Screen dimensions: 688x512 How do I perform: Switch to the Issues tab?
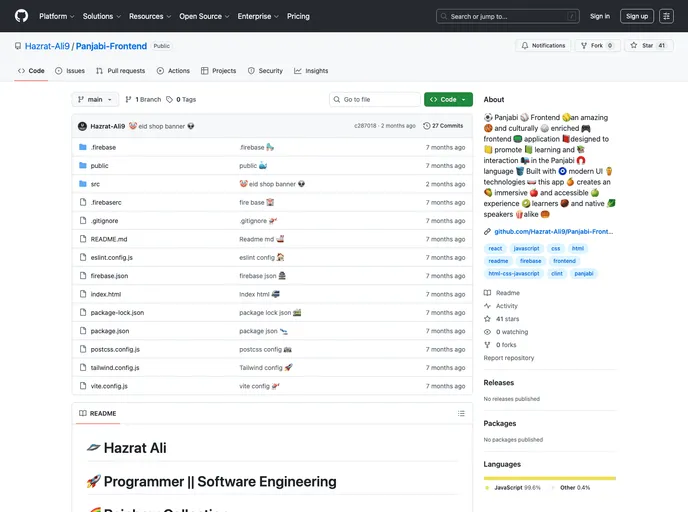[70, 71]
